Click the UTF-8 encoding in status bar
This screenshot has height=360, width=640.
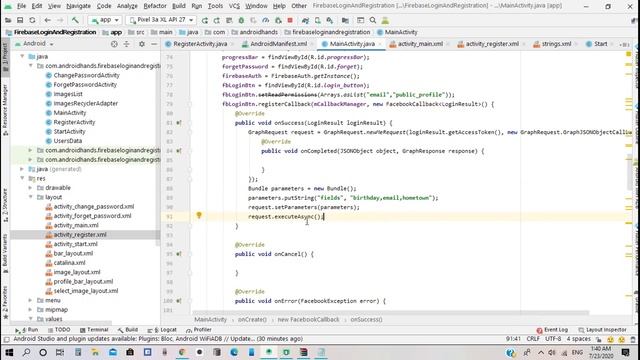pos(553,339)
